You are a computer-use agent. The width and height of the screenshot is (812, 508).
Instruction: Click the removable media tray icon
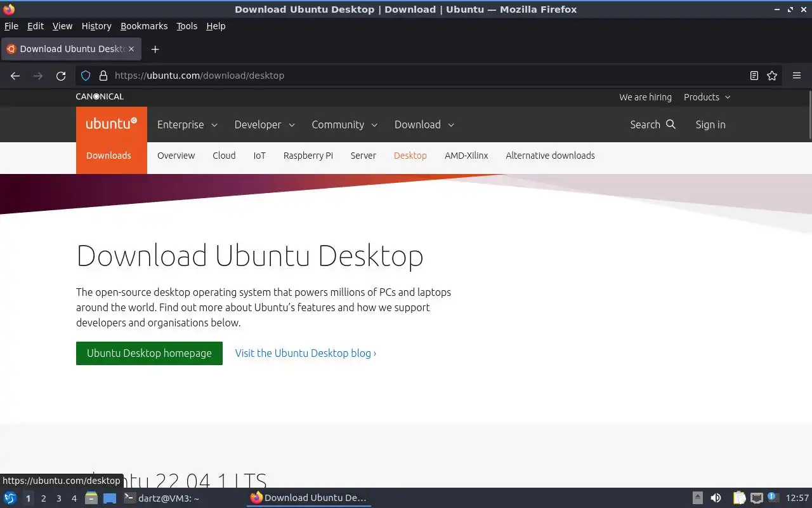point(697,498)
